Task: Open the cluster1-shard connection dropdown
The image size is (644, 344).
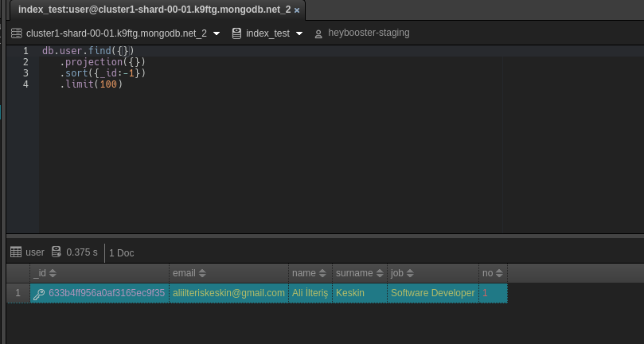Action: [217, 33]
